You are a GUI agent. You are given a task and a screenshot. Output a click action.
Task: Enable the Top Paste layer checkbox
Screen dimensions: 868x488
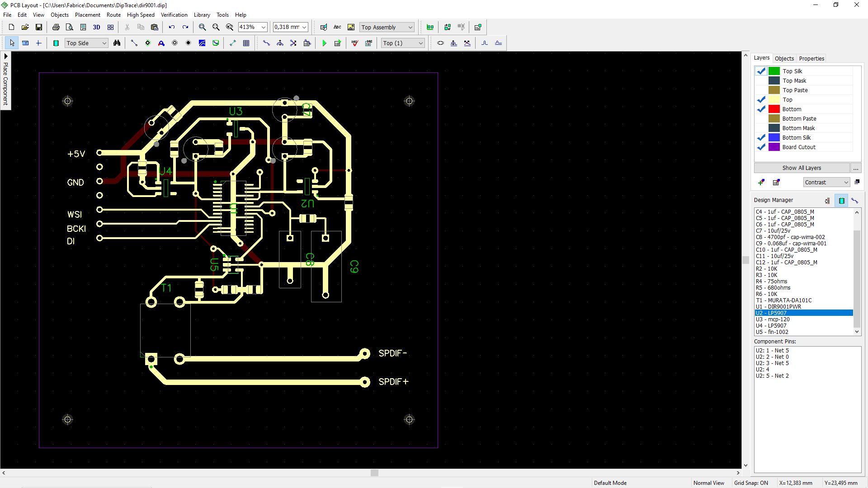761,90
